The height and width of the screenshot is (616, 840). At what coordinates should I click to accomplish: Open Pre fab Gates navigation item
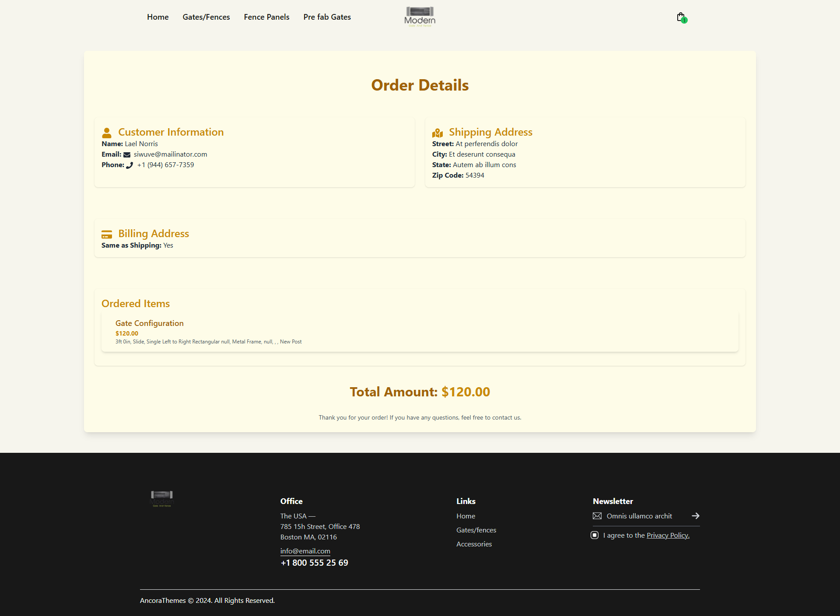[327, 17]
